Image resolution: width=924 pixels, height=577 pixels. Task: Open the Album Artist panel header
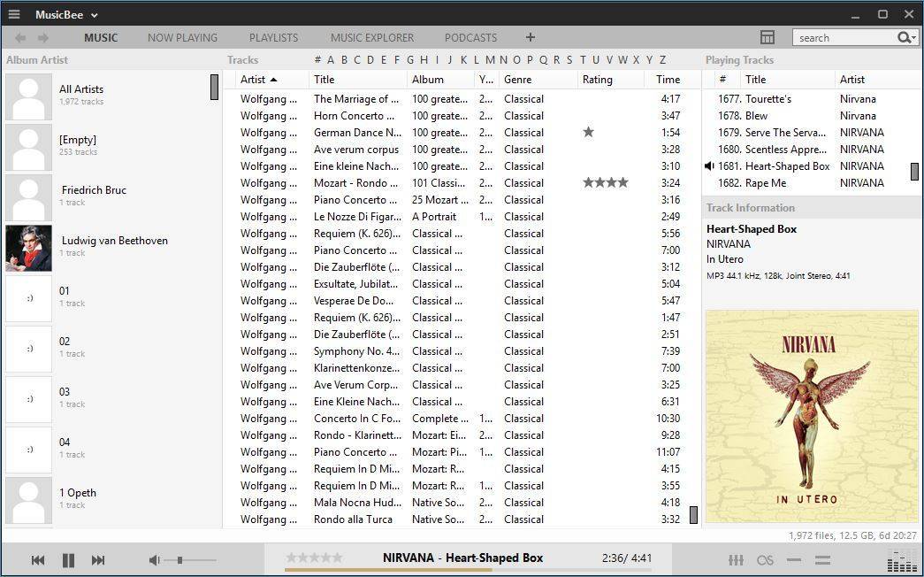(x=37, y=59)
